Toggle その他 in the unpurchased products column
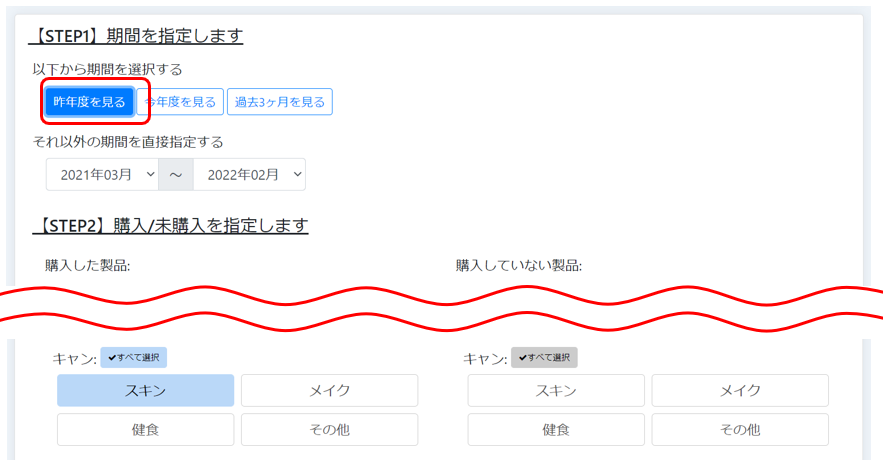Image resolution: width=883 pixels, height=471 pixels. coord(740,430)
